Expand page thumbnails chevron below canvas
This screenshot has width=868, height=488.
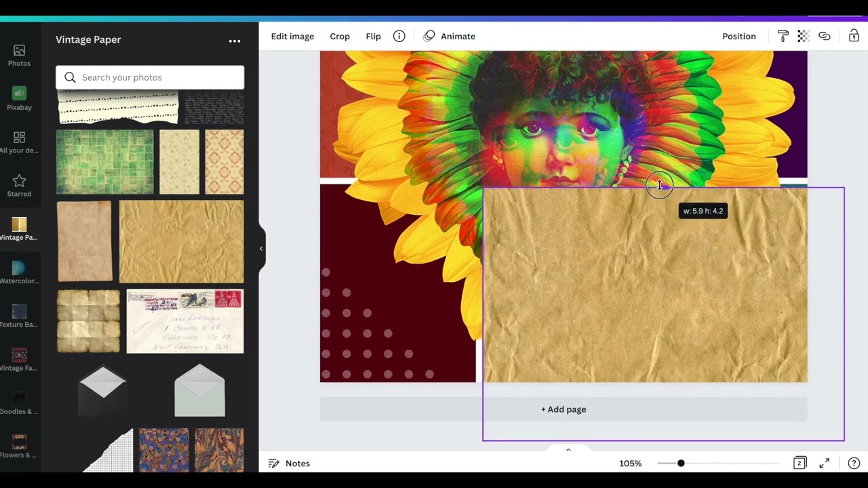[x=568, y=449]
